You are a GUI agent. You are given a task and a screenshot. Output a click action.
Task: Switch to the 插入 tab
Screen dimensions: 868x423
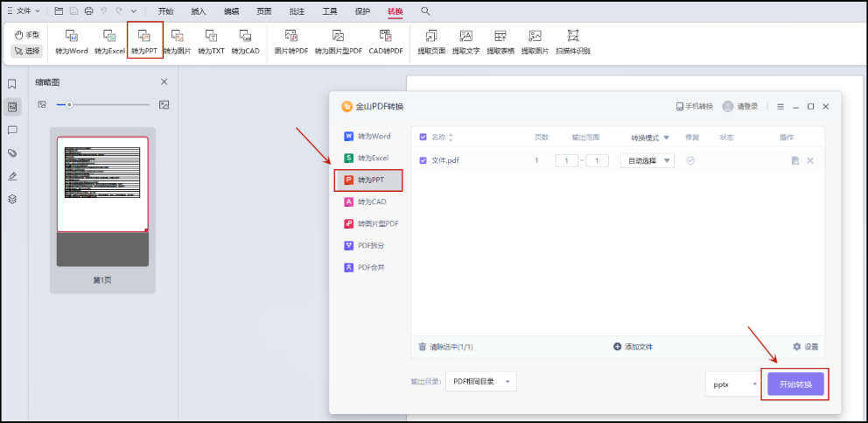[198, 11]
